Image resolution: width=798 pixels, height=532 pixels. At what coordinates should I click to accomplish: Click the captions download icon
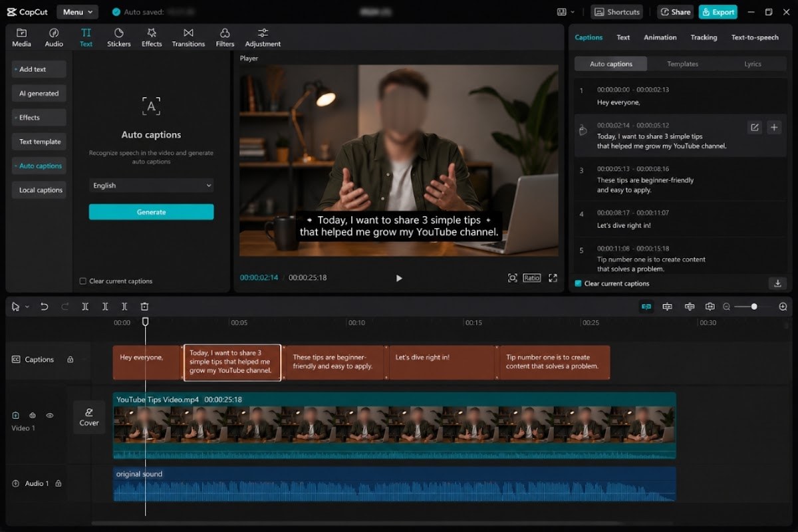tap(777, 283)
